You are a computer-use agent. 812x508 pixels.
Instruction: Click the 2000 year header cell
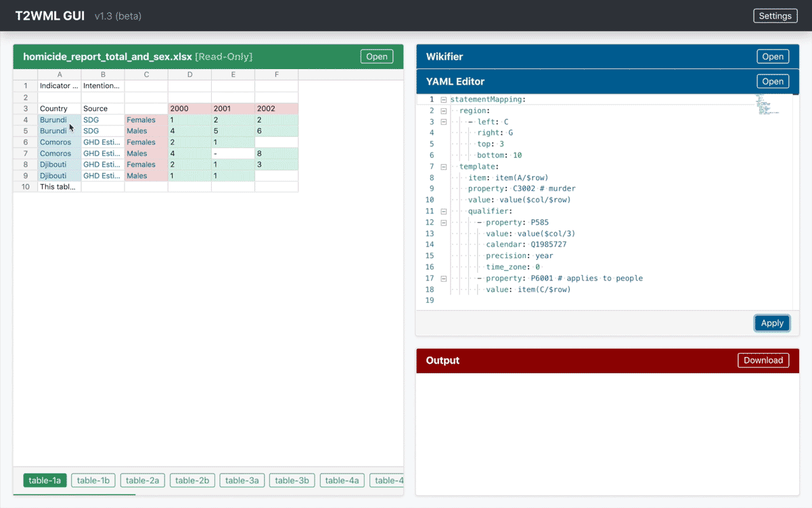point(189,108)
